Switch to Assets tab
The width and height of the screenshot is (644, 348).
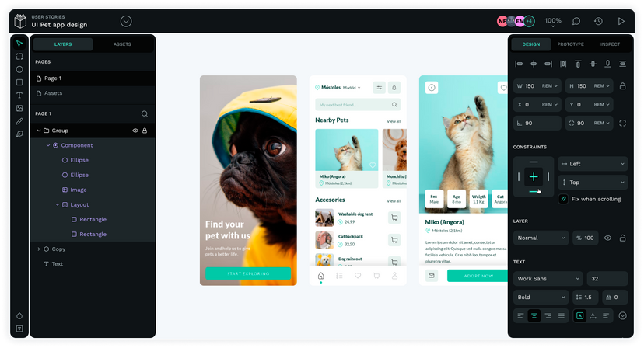pos(122,44)
